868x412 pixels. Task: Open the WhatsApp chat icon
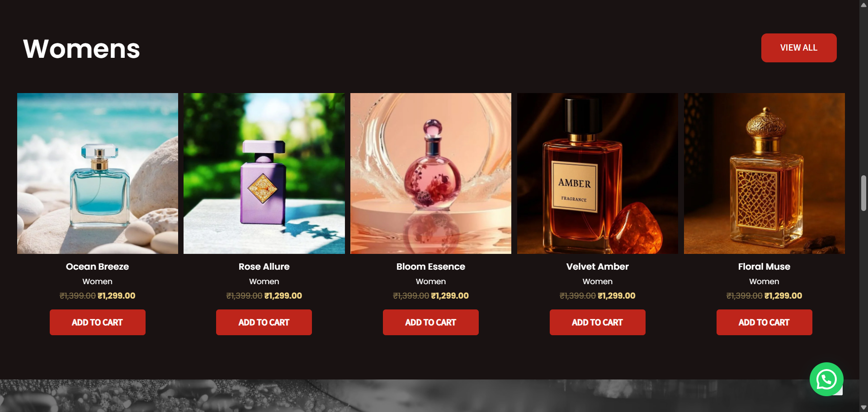pos(826,379)
